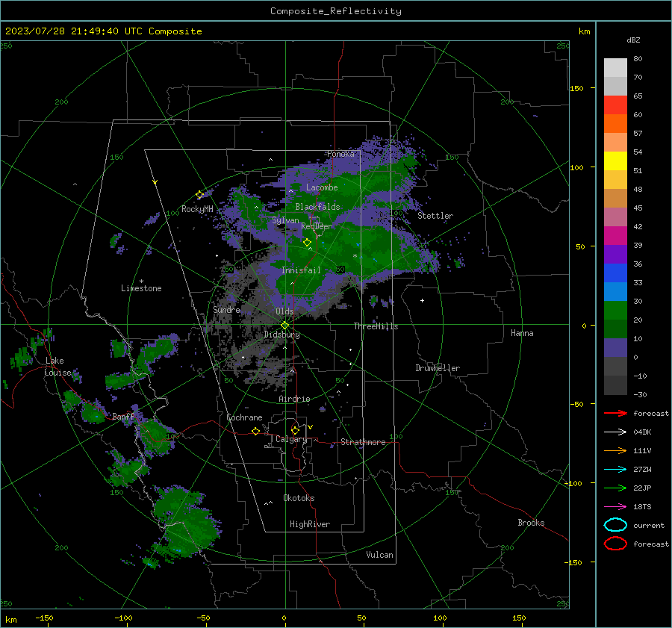Viewport: 672px width, 628px height.
Task: Pick the red 65-60 dBZ swatch
Action: [615, 105]
